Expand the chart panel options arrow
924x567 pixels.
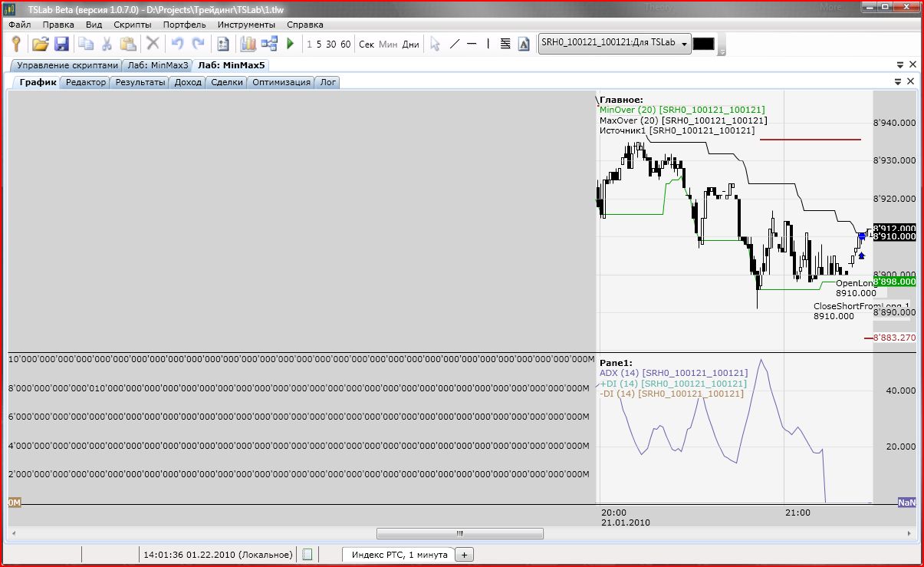(899, 81)
